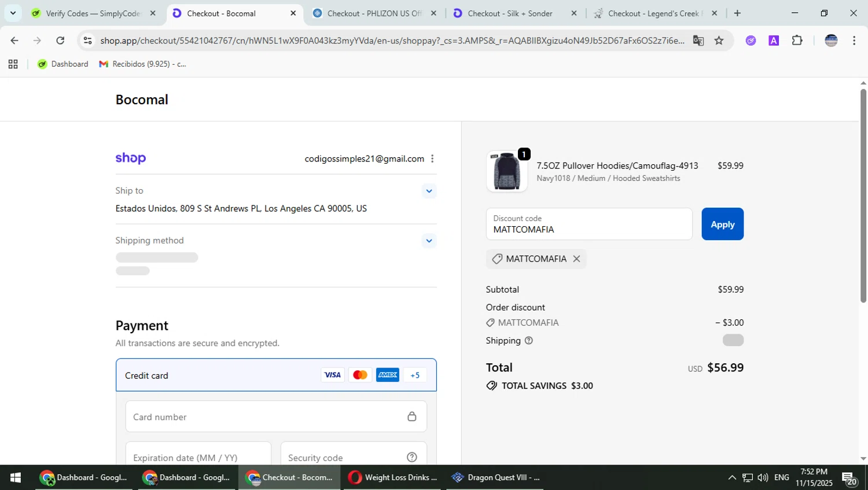Go forward in browser history

coord(37,40)
